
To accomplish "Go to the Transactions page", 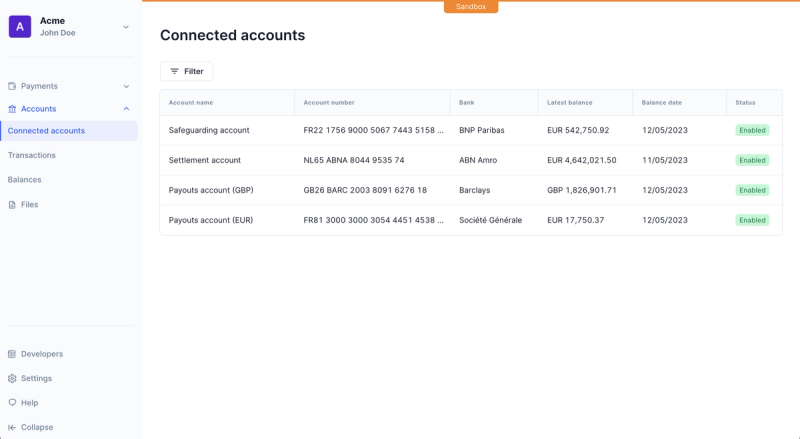I will 32,155.
